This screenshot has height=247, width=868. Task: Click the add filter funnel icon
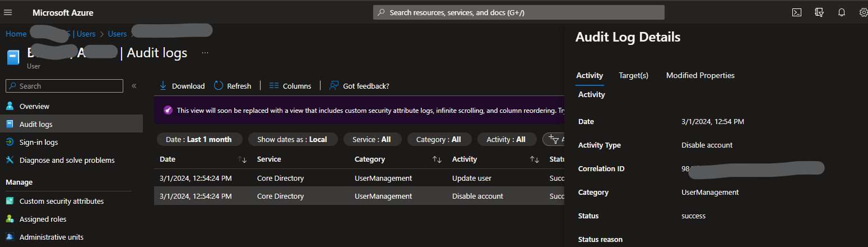coord(553,139)
